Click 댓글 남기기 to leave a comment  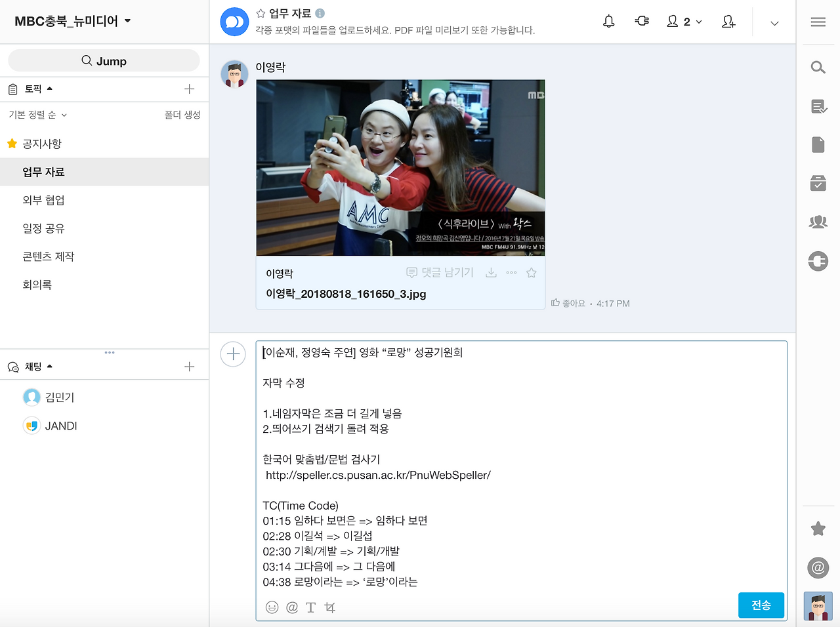(x=440, y=272)
